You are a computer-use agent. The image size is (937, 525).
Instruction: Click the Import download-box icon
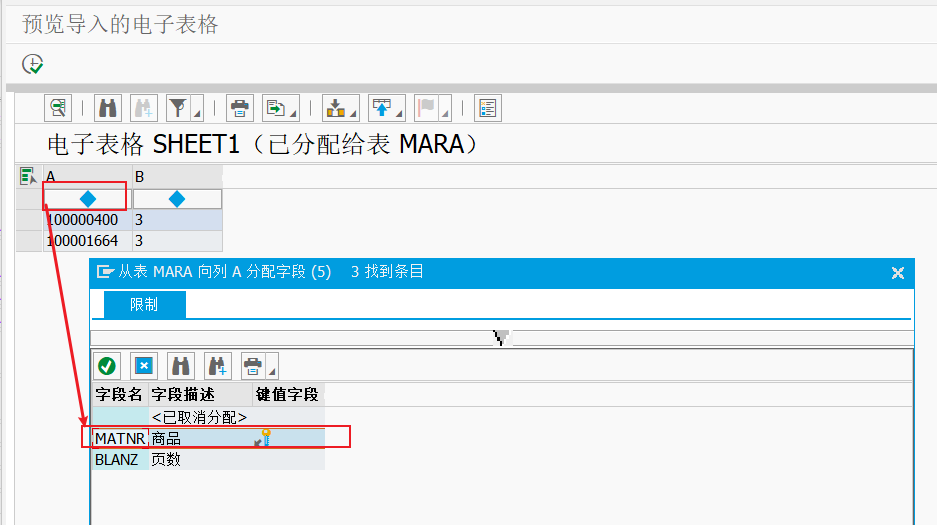coord(336,108)
